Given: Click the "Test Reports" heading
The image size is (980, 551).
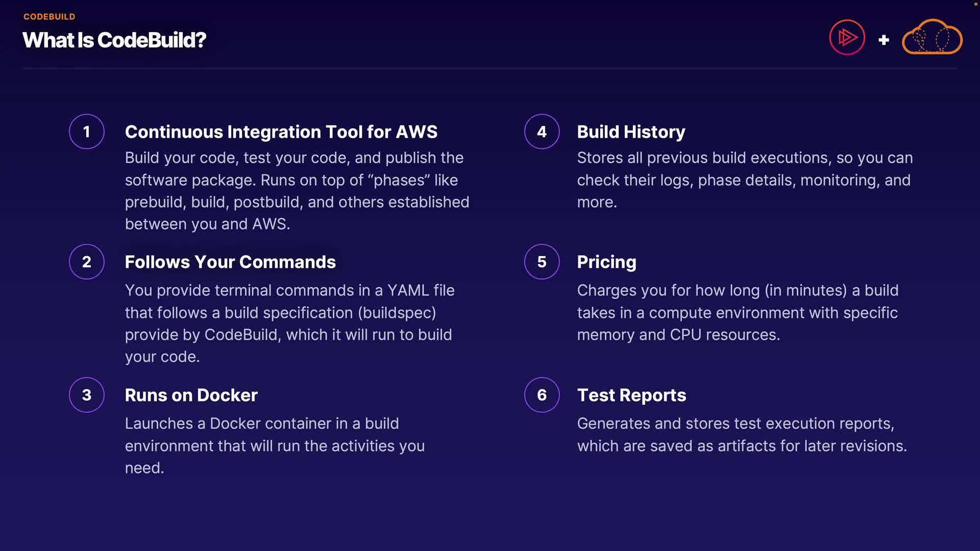Looking at the screenshot, I should point(631,395).
